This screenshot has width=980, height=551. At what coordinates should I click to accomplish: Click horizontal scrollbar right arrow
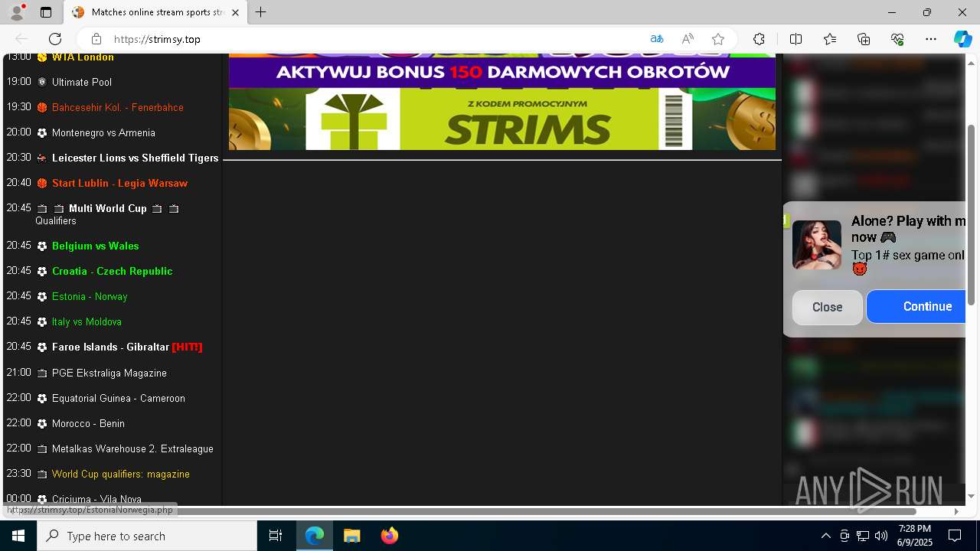(x=956, y=511)
